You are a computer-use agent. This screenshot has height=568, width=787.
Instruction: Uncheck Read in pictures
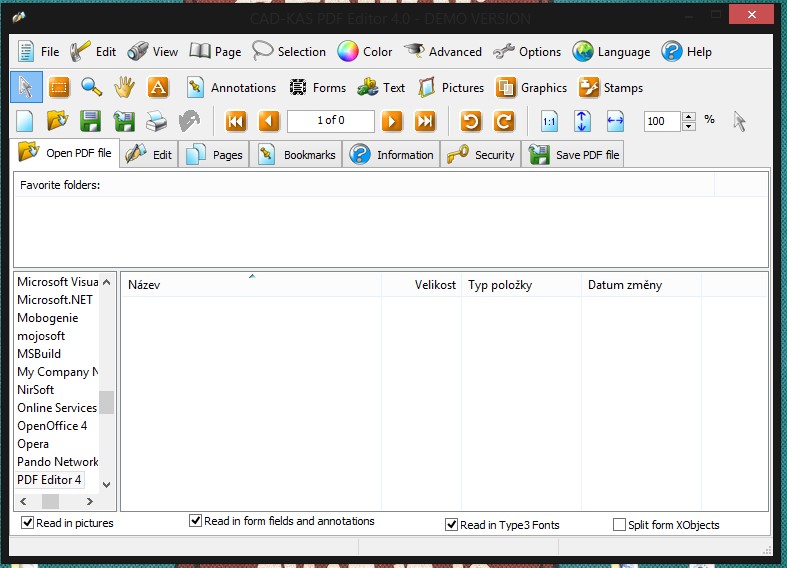tap(28, 523)
